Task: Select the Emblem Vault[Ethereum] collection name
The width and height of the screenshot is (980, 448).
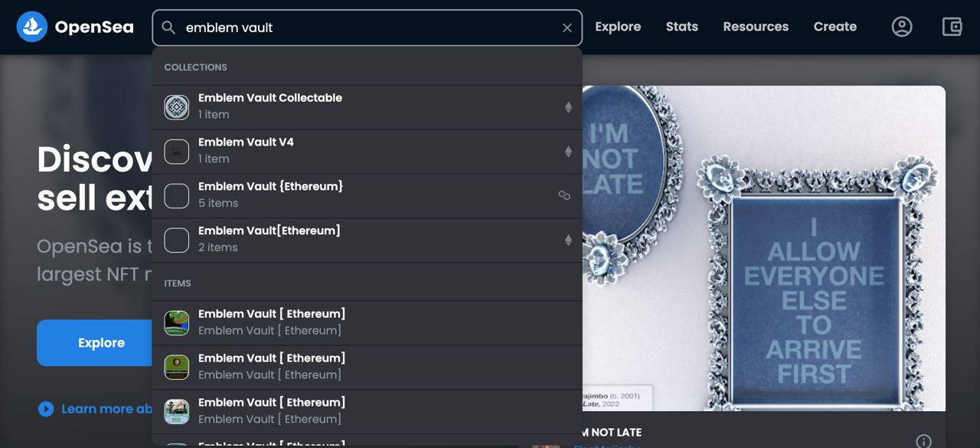Action: [x=269, y=231]
